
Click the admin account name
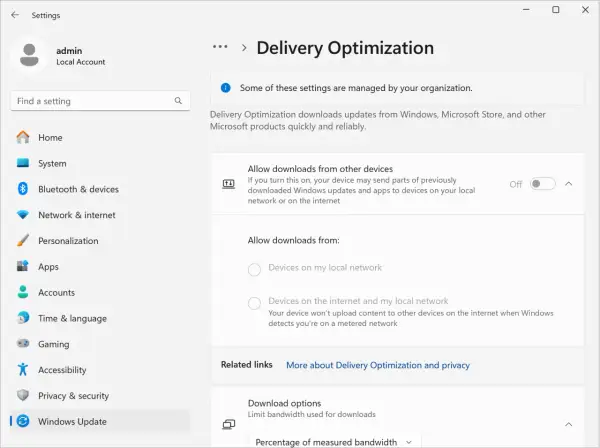coord(69,51)
